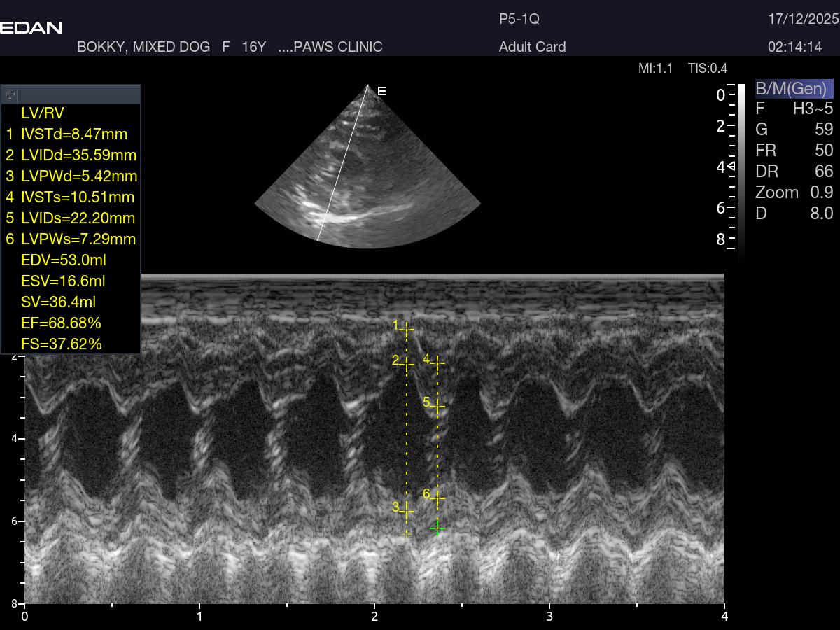Select the IVSTd=8.47mm measurement row
Viewport: 840px width, 630px height.
pos(73,134)
